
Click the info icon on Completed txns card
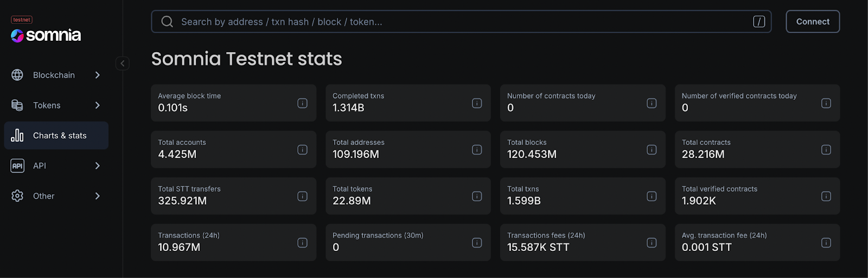pyautogui.click(x=477, y=103)
